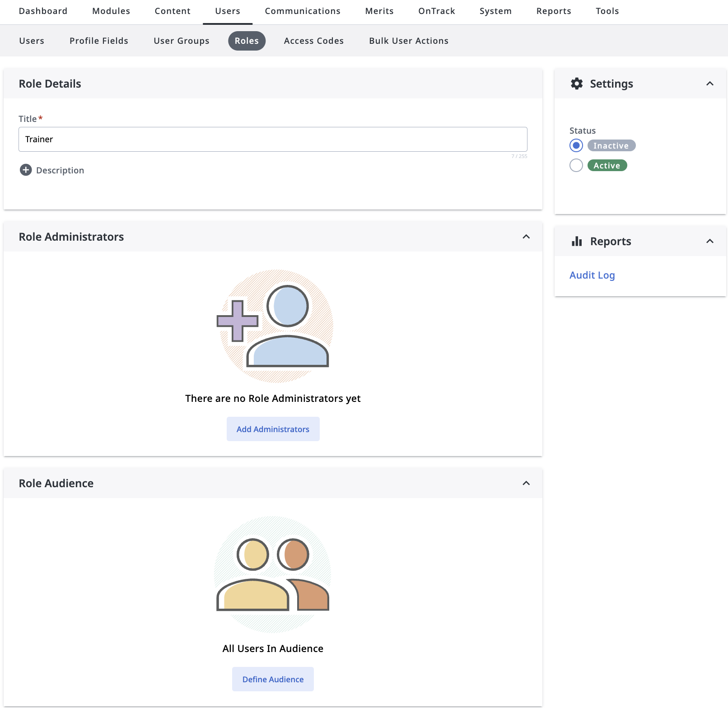
Task: Click the Inactive status badge
Action: pos(611,145)
